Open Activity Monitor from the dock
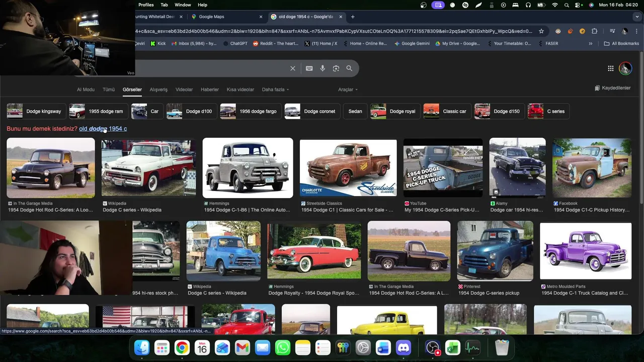Image resolution: width=644 pixels, height=362 pixels. pyautogui.click(x=473, y=347)
